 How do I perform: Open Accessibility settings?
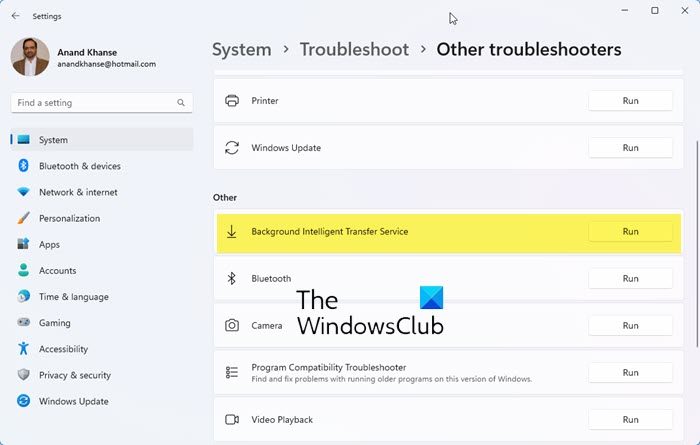pos(102,349)
